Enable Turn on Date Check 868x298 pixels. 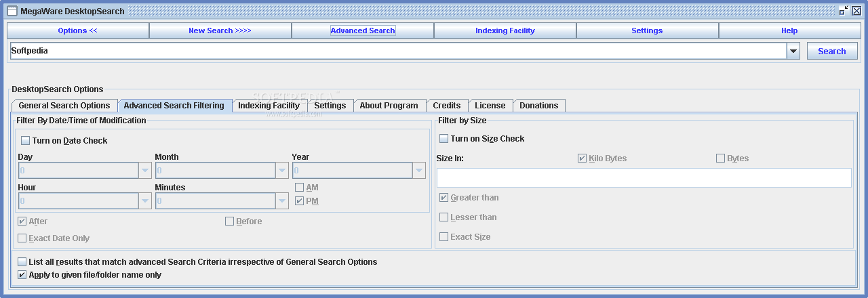tap(64, 141)
